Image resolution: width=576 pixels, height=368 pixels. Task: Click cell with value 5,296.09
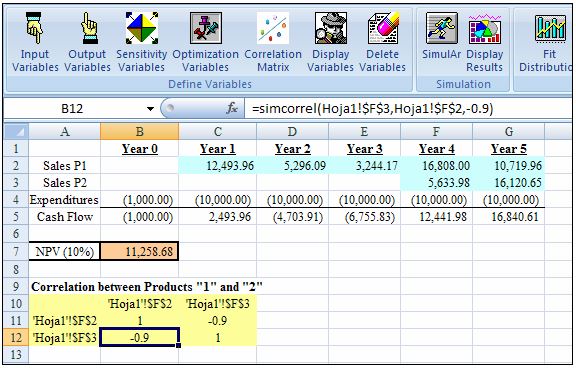(292, 166)
